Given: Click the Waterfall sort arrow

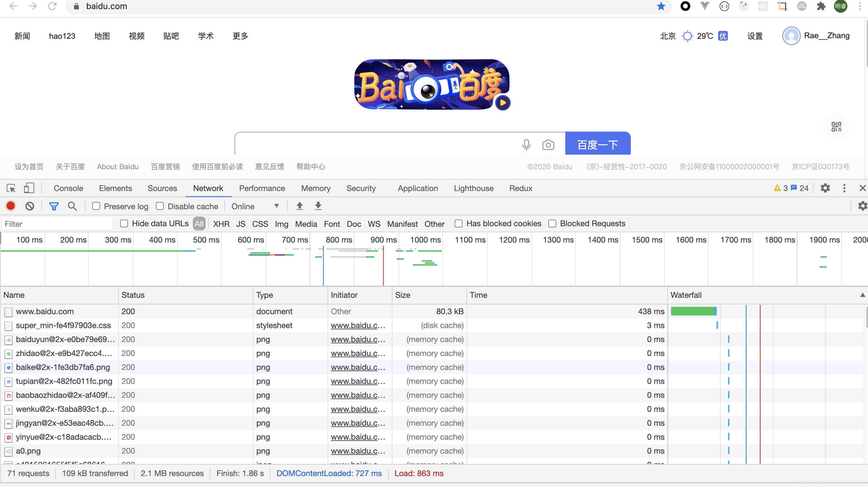Looking at the screenshot, I should (862, 295).
